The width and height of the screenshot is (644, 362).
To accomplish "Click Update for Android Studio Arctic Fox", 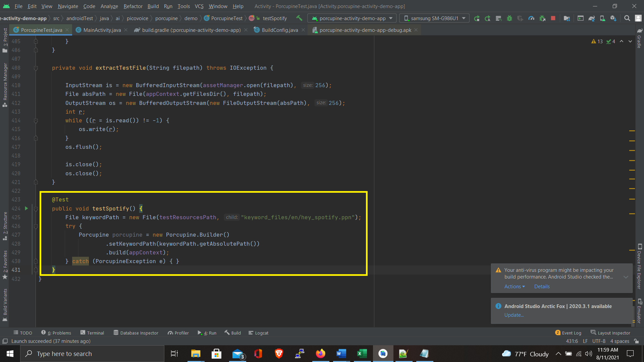I will coord(514,315).
